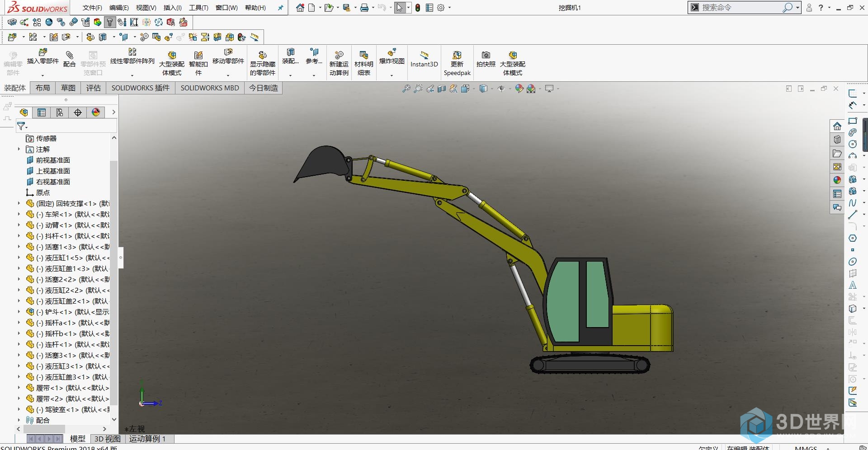Expand 配合 (Mates) folder
The width and height of the screenshot is (868, 450).
(19, 420)
